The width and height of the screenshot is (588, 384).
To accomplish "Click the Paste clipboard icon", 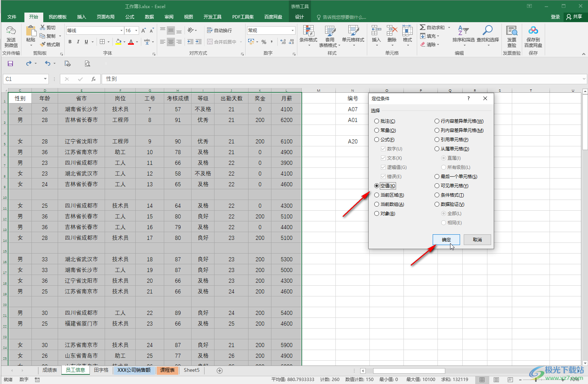I will tap(31, 31).
